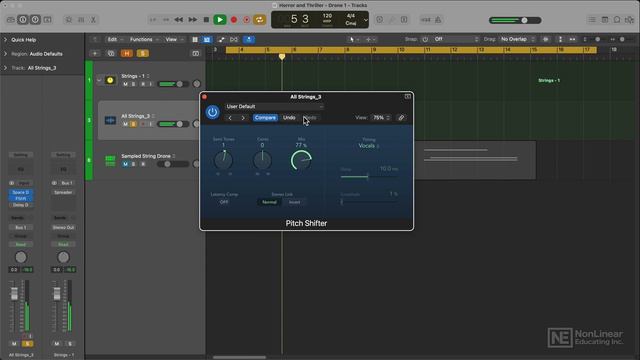This screenshot has height=360, width=640.
Task: Click the Mix knob at 77%
Action: coord(301,160)
